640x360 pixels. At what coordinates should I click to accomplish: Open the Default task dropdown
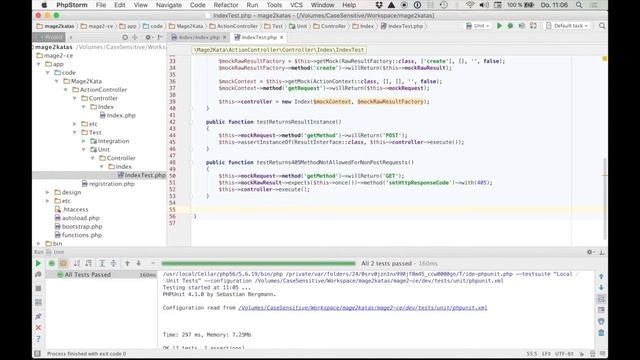point(567,26)
